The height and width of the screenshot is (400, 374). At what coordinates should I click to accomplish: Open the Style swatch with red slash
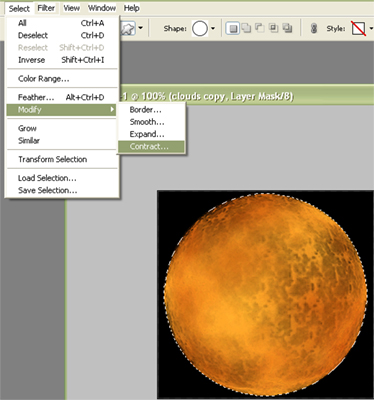359,29
